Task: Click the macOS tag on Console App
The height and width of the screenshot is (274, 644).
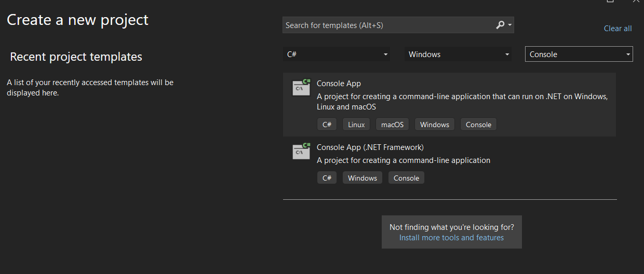Action: coord(393,125)
